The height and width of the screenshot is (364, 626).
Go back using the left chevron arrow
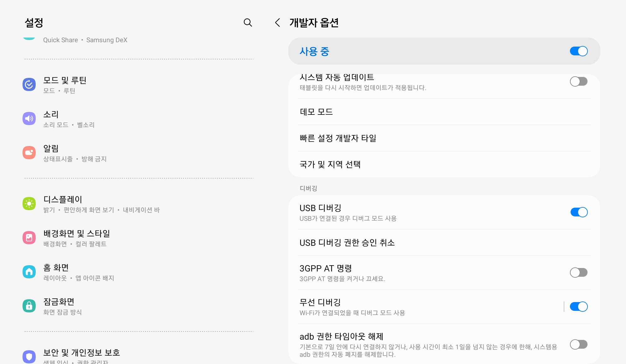point(277,23)
